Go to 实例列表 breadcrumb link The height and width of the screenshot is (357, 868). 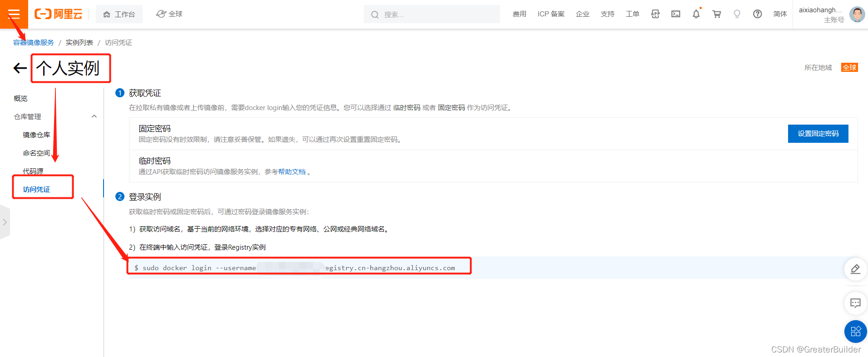[x=79, y=42]
